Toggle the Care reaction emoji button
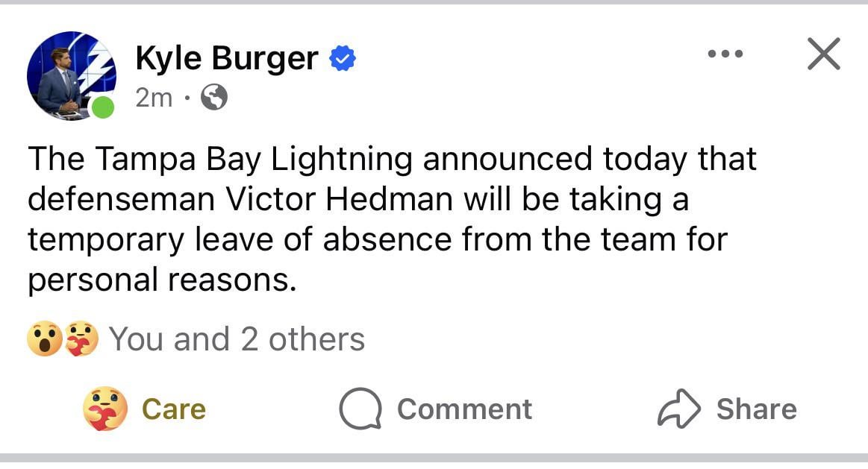 pyautogui.click(x=105, y=409)
